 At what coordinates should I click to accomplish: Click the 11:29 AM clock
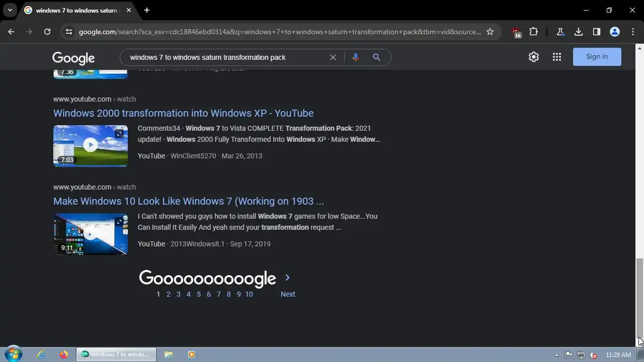tap(618, 355)
